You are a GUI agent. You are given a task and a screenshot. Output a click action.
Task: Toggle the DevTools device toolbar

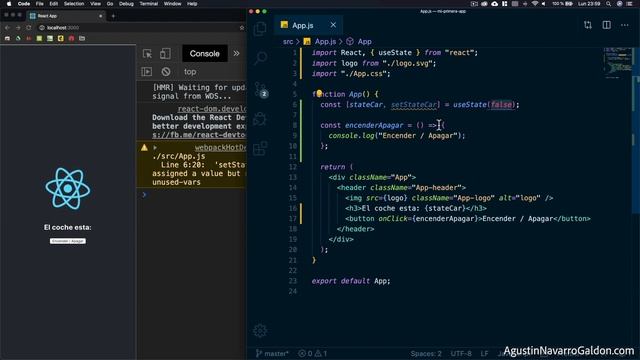165,53
